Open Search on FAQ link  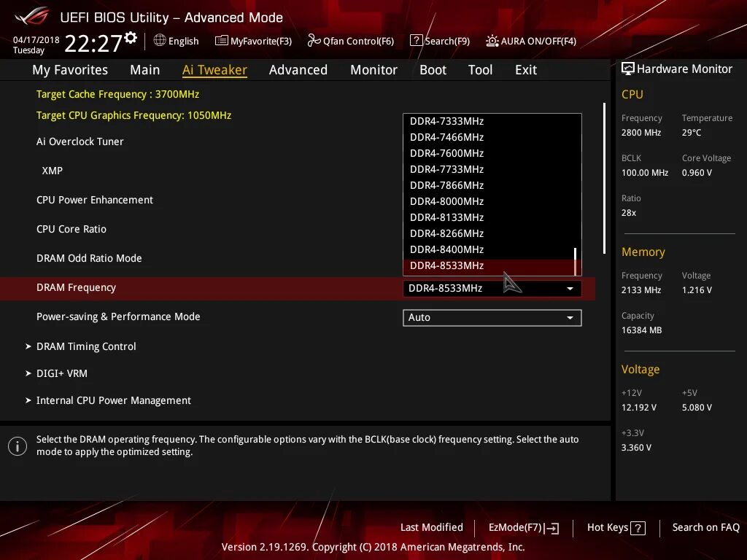click(x=705, y=528)
